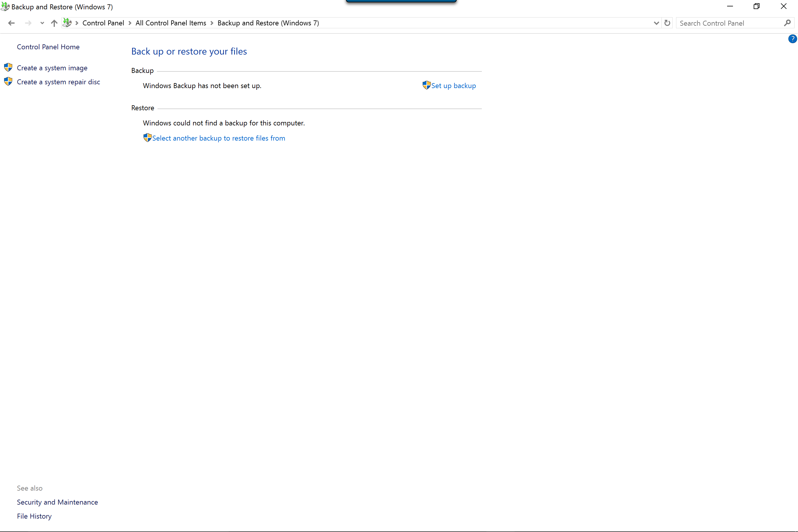Click the up one level arrow
The height and width of the screenshot is (532, 798).
click(54, 23)
